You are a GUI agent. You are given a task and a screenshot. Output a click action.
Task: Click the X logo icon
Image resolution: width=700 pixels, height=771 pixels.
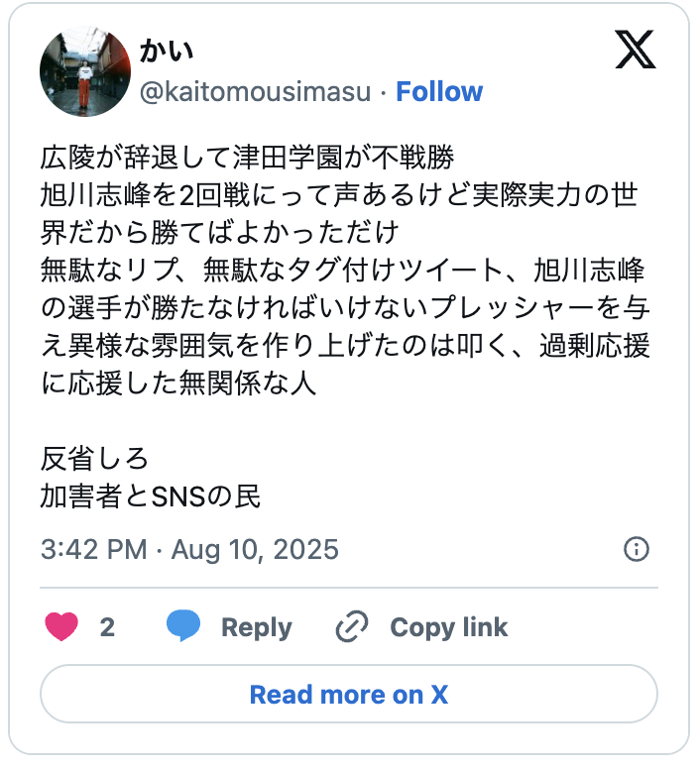[635, 50]
